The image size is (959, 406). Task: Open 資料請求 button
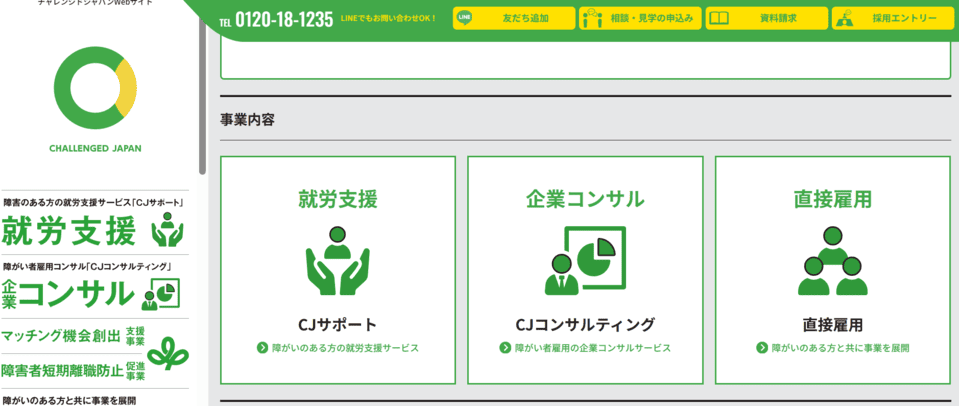pyautogui.click(x=766, y=18)
